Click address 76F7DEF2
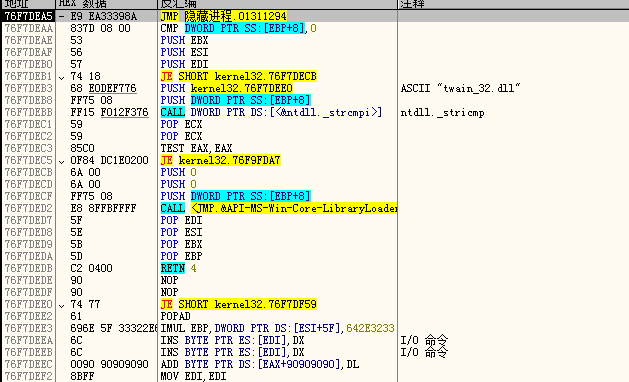Image resolution: width=629 pixels, height=382 pixels. [28, 376]
